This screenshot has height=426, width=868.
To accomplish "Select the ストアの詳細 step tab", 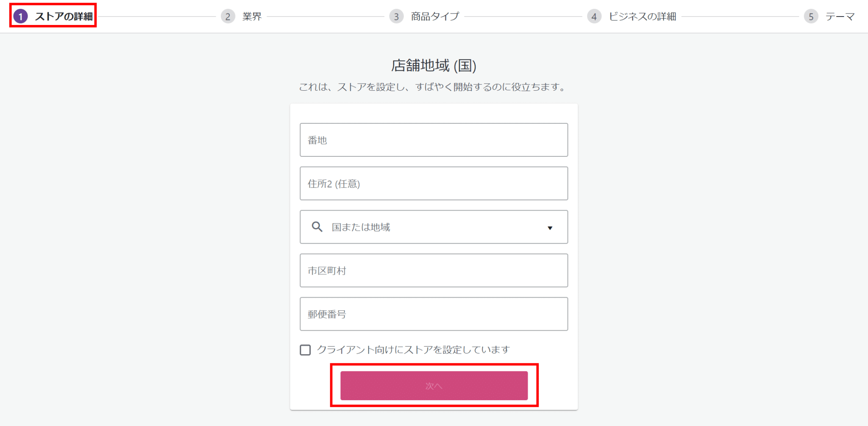I will tap(64, 17).
